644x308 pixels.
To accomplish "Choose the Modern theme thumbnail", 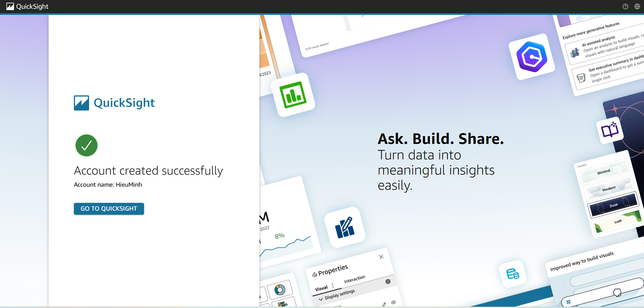I will 609,189.
